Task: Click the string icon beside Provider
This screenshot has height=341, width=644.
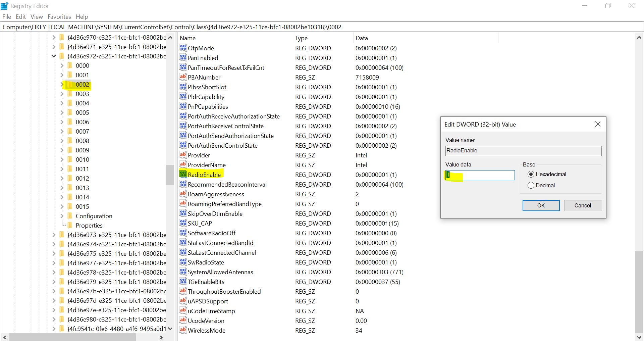Action: [x=183, y=155]
